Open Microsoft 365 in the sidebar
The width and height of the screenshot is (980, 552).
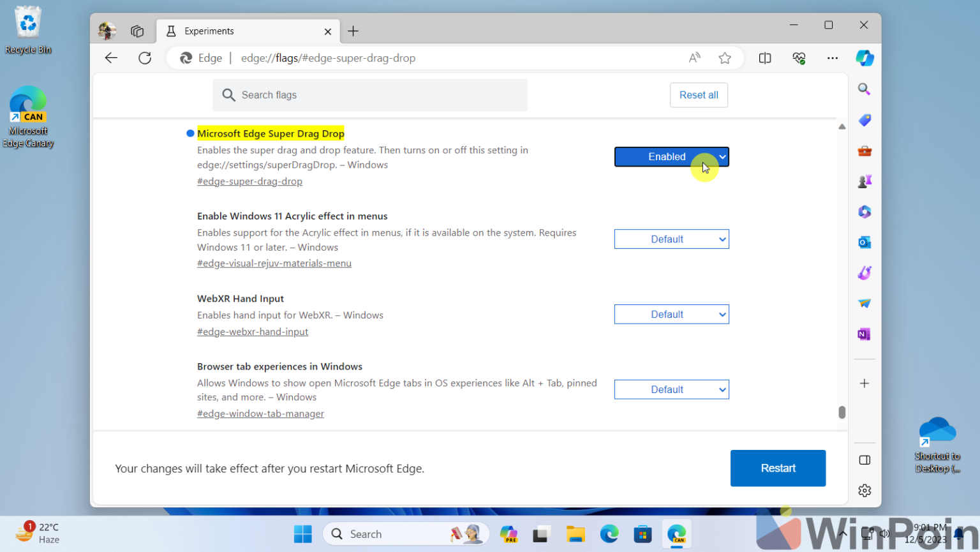click(865, 211)
